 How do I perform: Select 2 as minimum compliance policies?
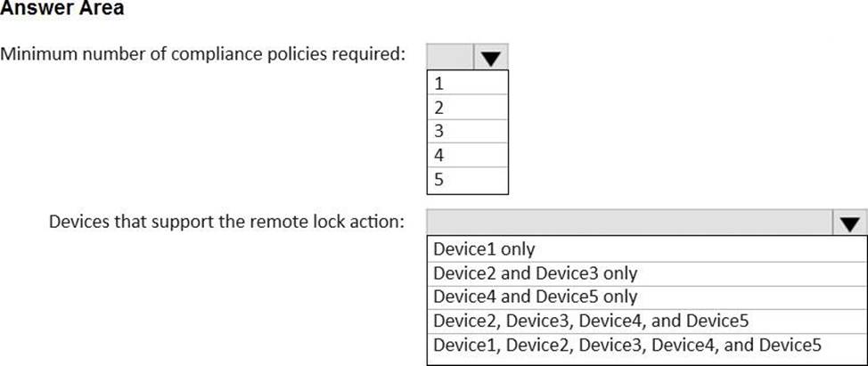point(467,108)
